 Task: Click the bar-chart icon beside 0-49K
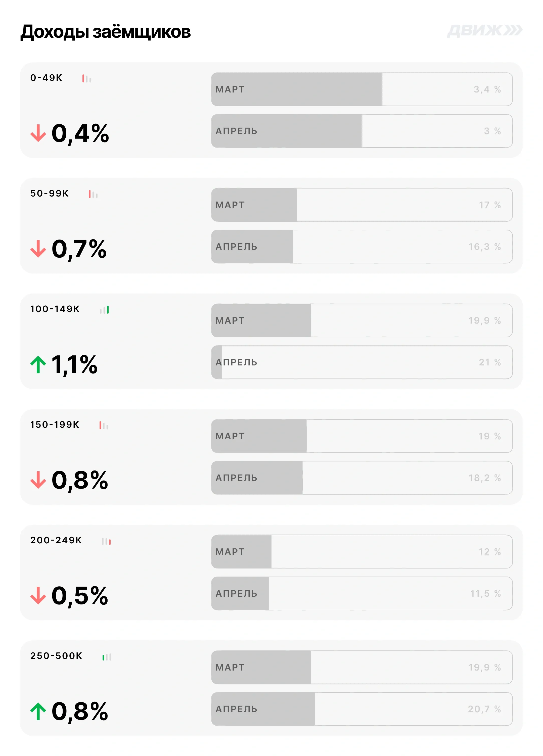click(x=87, y=78)
